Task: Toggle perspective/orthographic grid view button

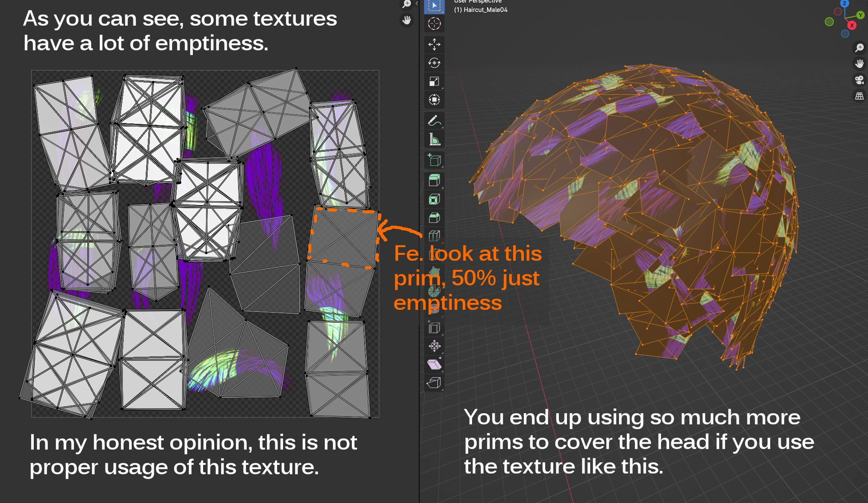Action: tap(859, 96)
